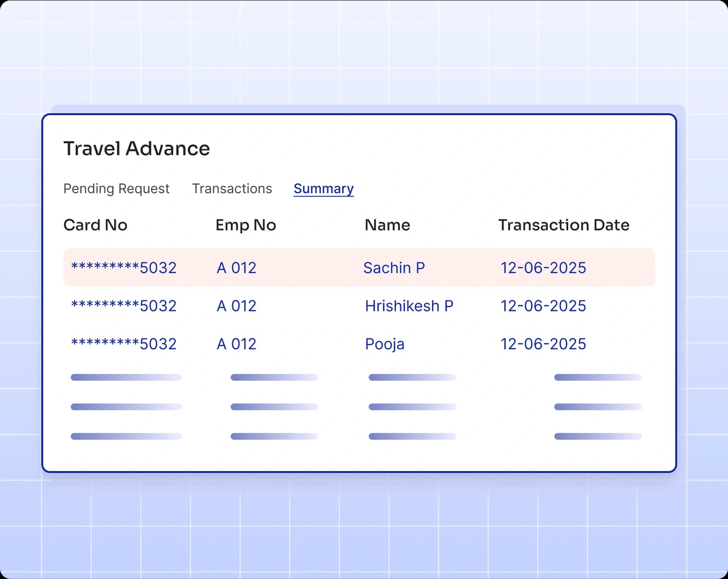
Task: Click the Travel Advance title
Action: click(136, 148)
